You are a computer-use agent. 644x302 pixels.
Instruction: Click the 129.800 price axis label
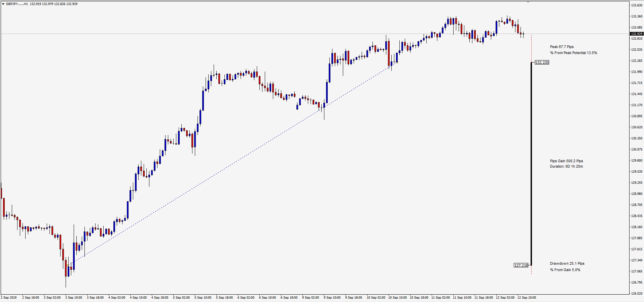pos(637,161)
